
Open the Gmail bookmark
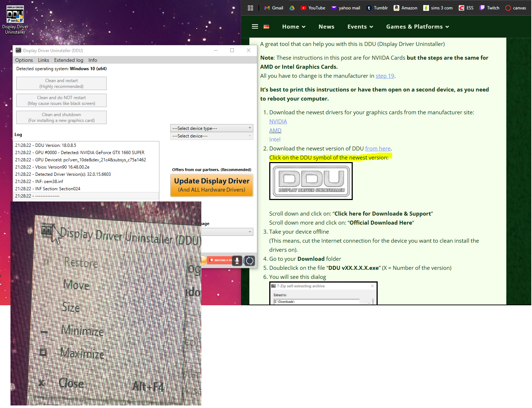pyautogui.click(x=274, y=8)
